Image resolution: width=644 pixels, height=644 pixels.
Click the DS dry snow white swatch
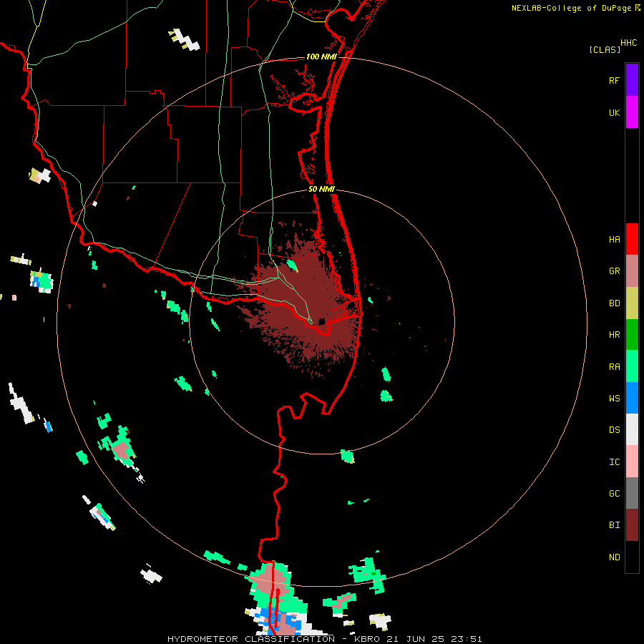click(x=632, y=429)
